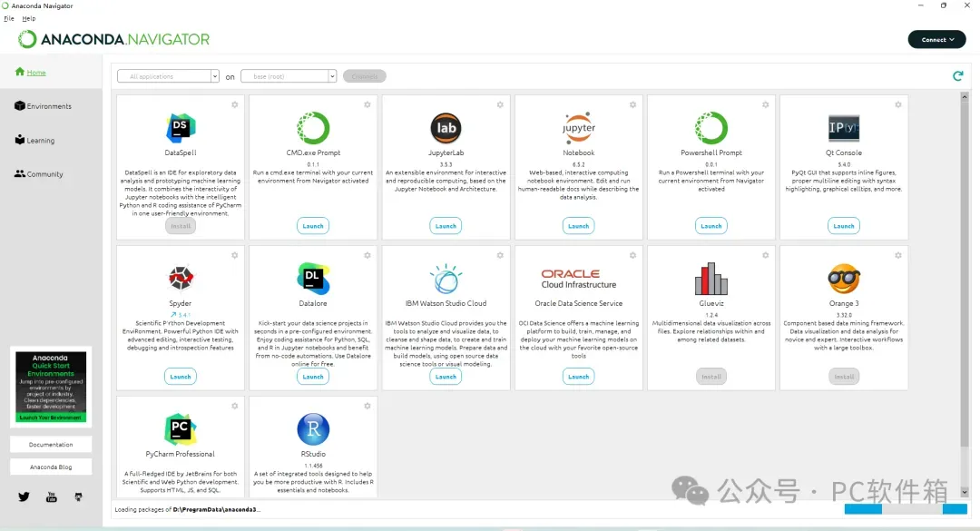Open settings gear on Spyder card
The width and height of the screenshot is (980, 531).
235,255
